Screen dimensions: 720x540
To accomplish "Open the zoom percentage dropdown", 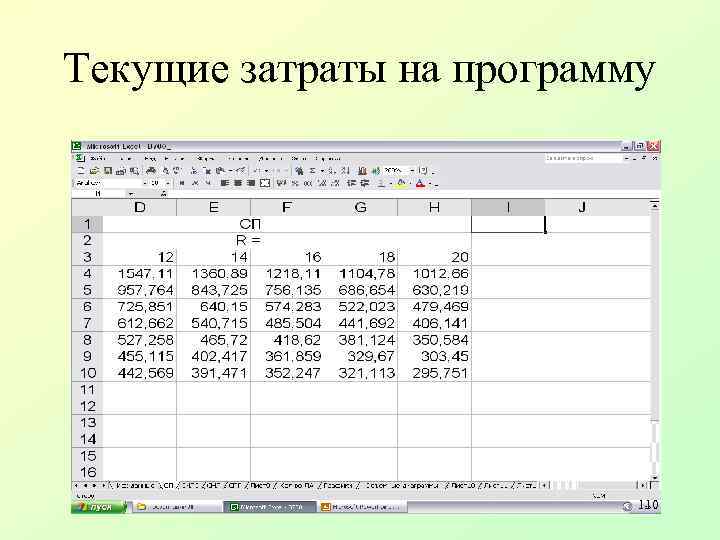I will pos(412,171).
